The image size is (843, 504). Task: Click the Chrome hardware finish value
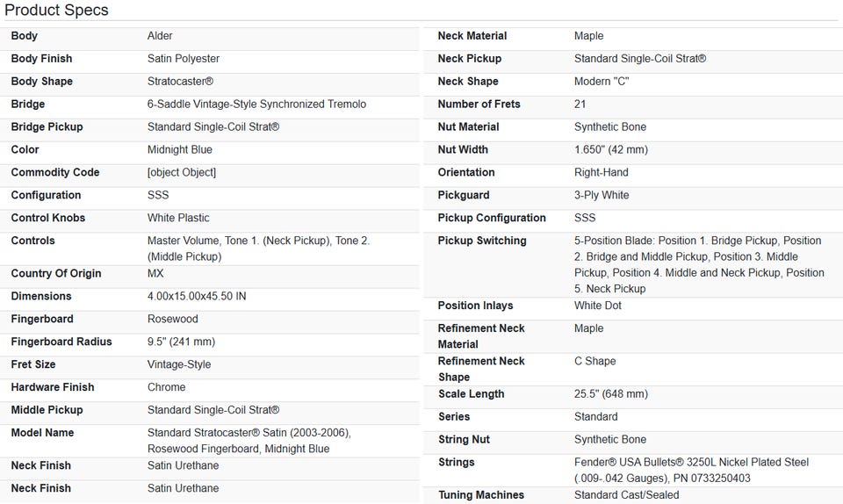coord(167,388)
